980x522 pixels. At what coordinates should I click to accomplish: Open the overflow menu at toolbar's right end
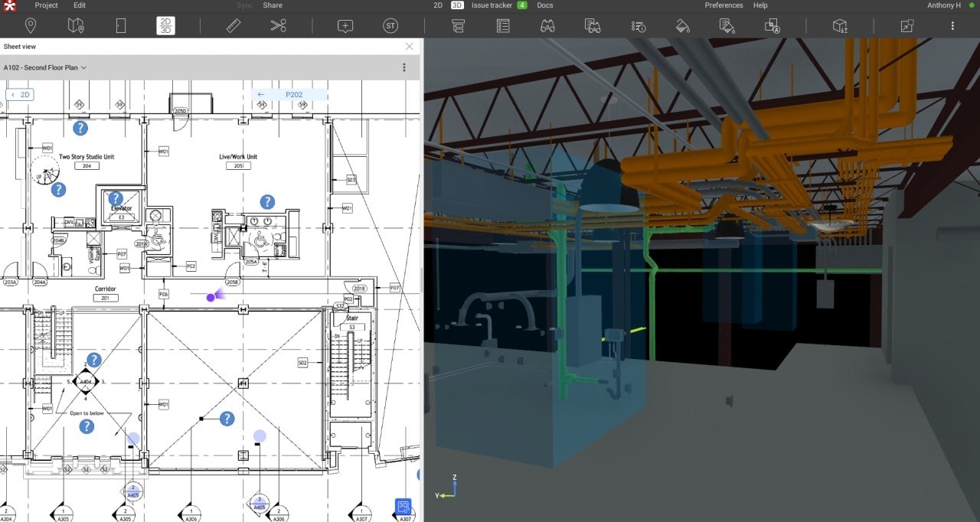952,25
